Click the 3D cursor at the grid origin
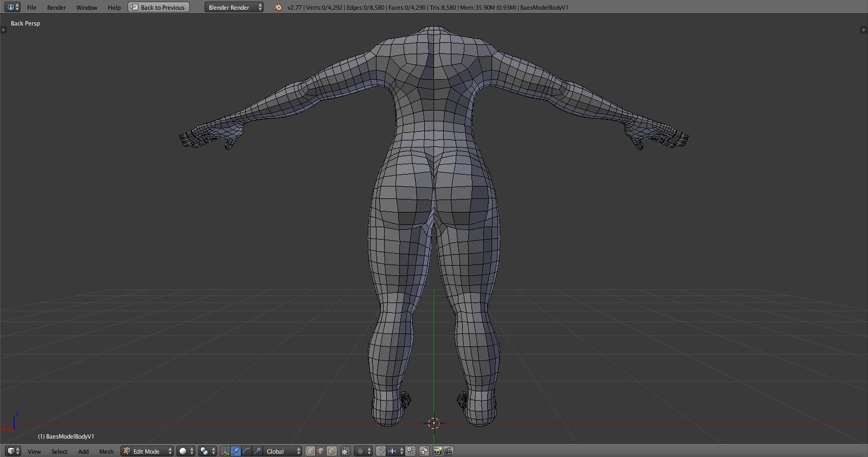 [x=433, y=423]
